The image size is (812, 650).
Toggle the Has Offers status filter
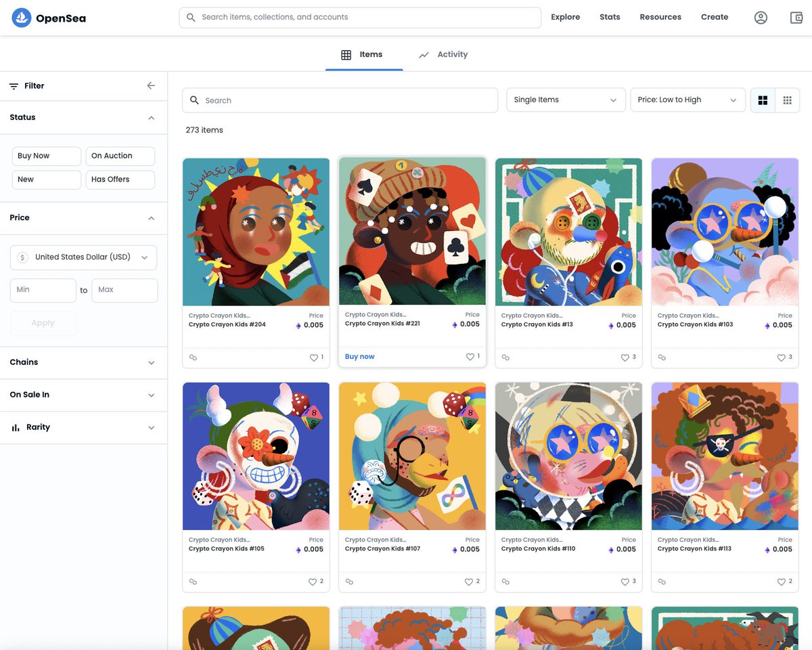coord(120,179)
